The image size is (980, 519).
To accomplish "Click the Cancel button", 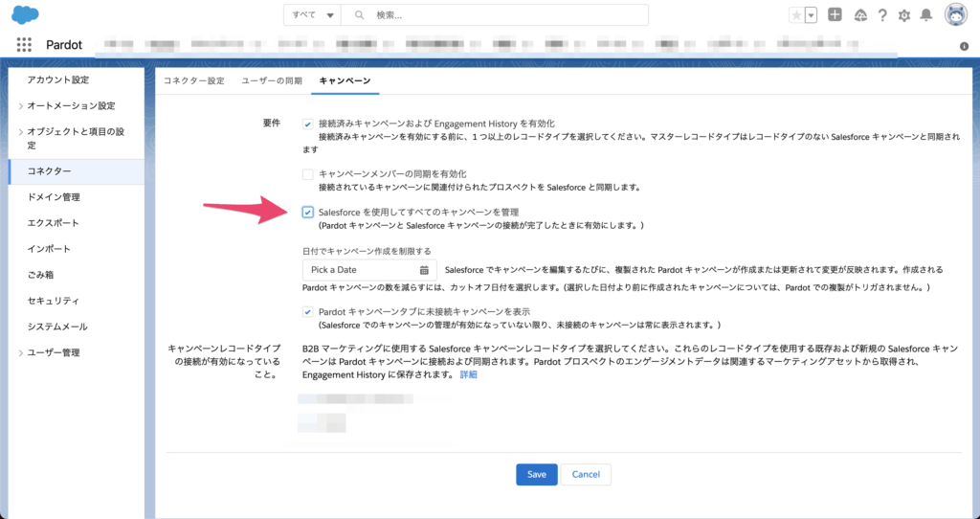I will 586,475.
